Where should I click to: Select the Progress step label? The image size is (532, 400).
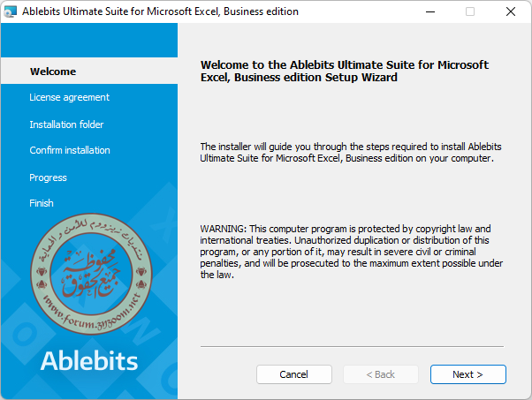(48, 177)
